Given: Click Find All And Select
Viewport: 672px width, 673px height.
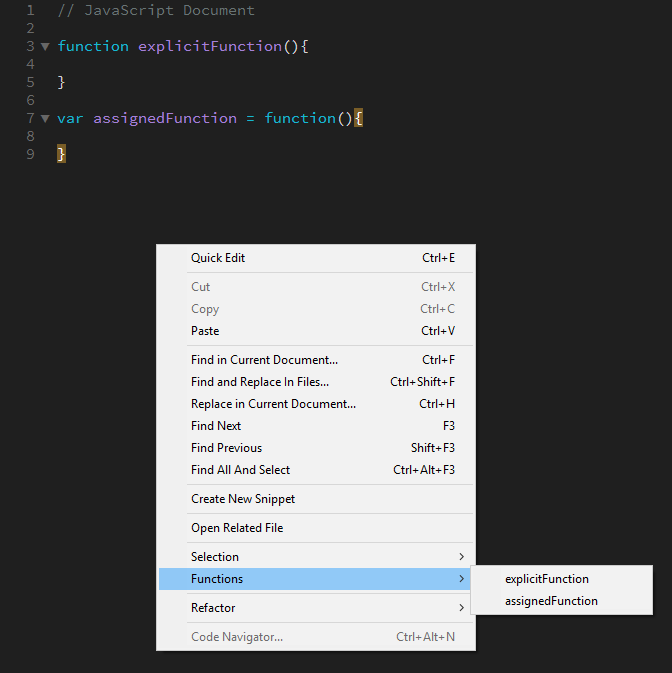Looking at the screenshot, I should pyautogui.click(x=240, y=470).
